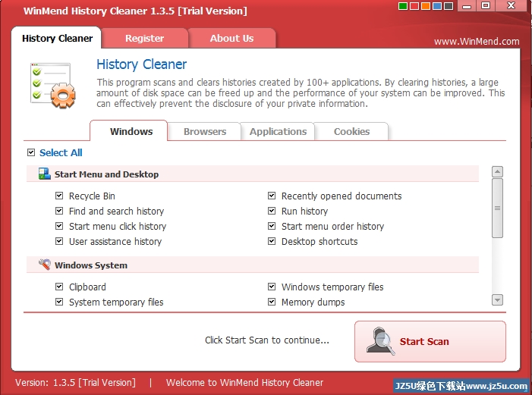Toggle the Select All checkbox
Image resolution: width=532 pixels, height=395 pixels.
click(x=31, y=152)
